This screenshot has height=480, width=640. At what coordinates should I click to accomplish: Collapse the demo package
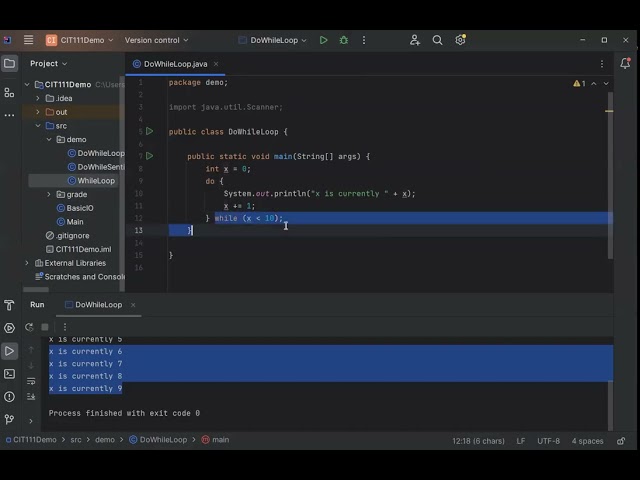[49, 140]
